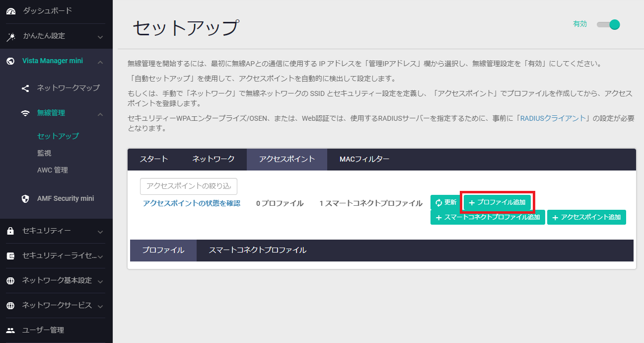644x343 pixels.
Task: Toggle the 有効 wireless management switch
Action: [609, 24]
